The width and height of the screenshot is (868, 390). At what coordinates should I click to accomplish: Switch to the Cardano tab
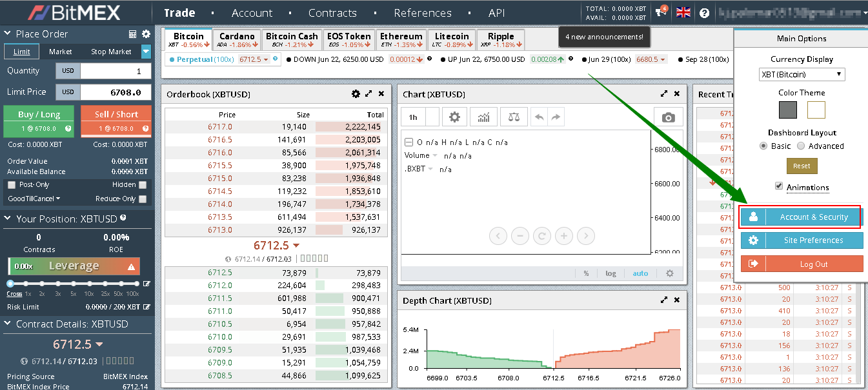(236, 40)
